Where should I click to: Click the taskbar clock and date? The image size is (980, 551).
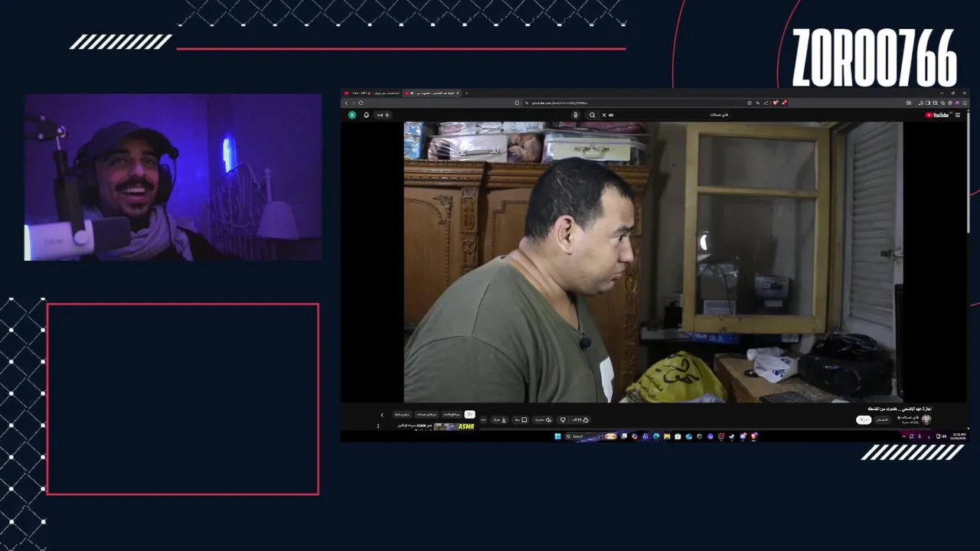click(x=959, y=436)
